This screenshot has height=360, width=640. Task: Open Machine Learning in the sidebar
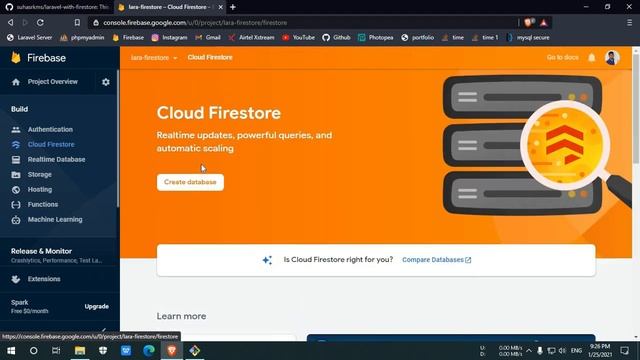[x=55, y=220]
